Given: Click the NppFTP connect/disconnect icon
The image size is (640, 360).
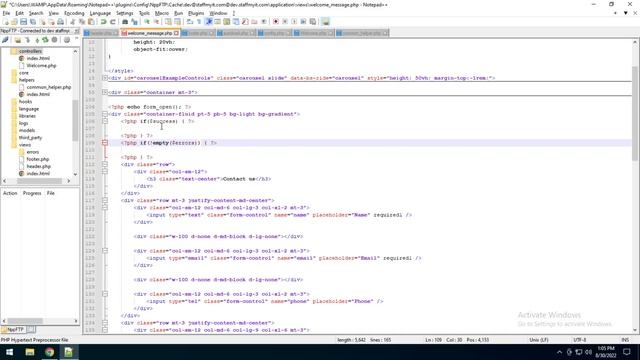Looking at the screenshot, I should 5,40.
